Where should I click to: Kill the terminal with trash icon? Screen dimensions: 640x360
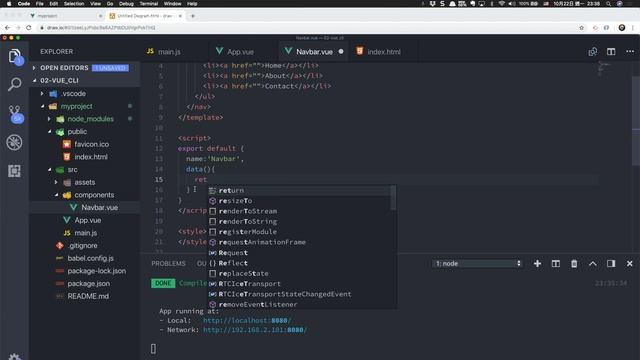[x=574, y=264]
